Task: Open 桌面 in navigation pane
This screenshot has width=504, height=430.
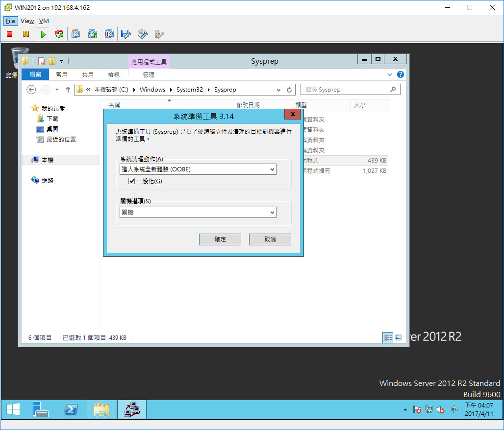Action: pyautogui.click(x=52, y=129)
